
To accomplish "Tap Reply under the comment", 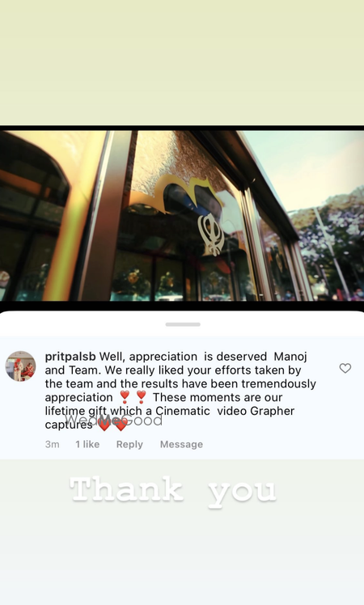I will click(x=129, y=444).
